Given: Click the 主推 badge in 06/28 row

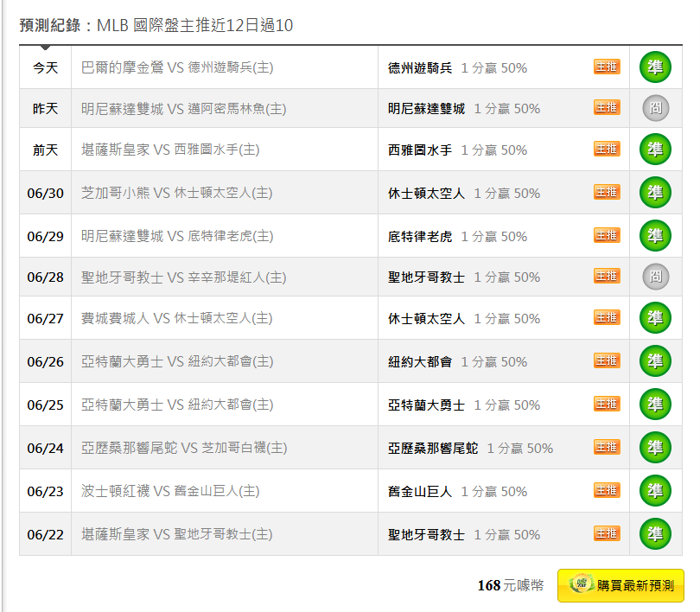Looking at the screenshot, I should (x=607, y=276).
